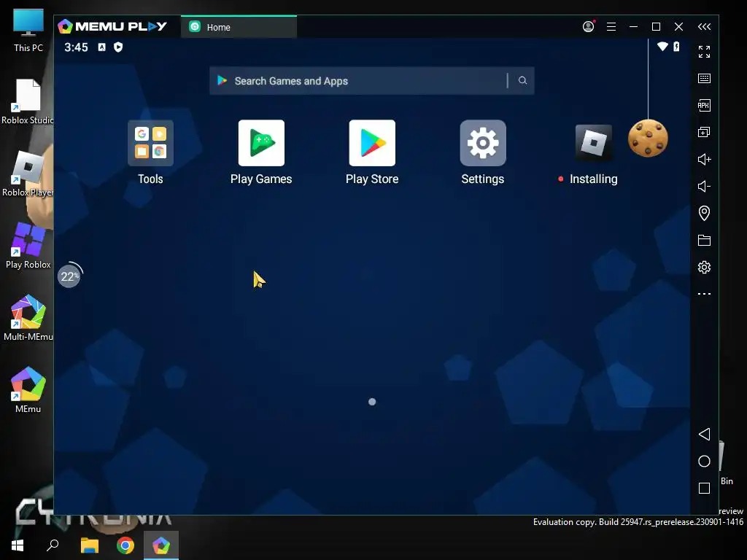Click the battery status icon

676,46
